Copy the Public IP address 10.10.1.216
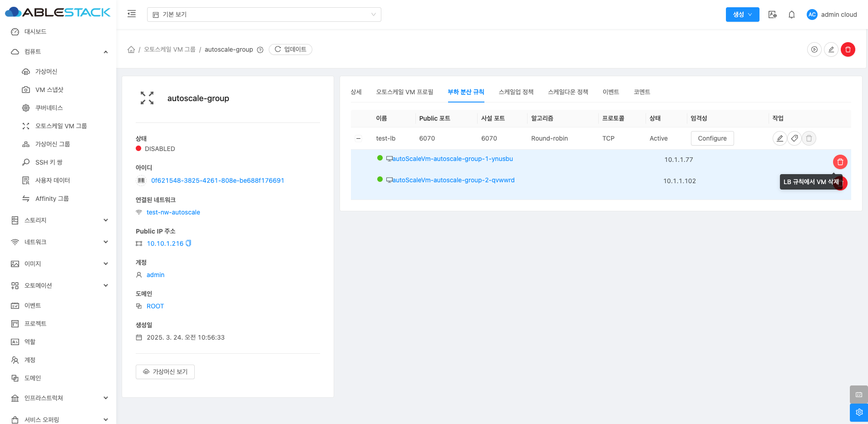 point(189,244)
